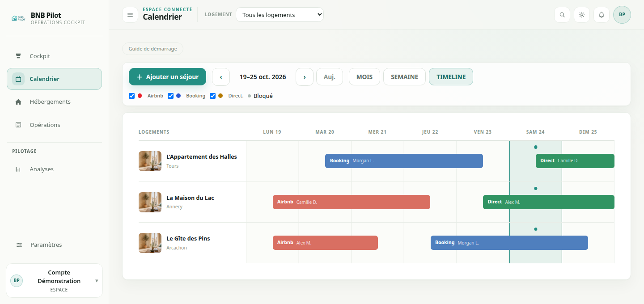Open Hébergements in the sidebar
Screen dimensions: 644x304
54,102
